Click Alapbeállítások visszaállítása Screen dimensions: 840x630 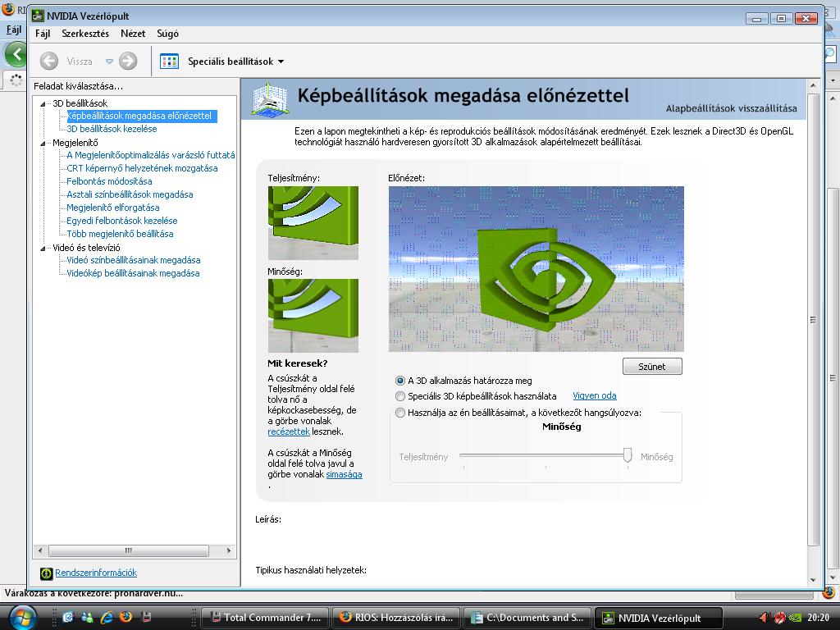[731, 109]
